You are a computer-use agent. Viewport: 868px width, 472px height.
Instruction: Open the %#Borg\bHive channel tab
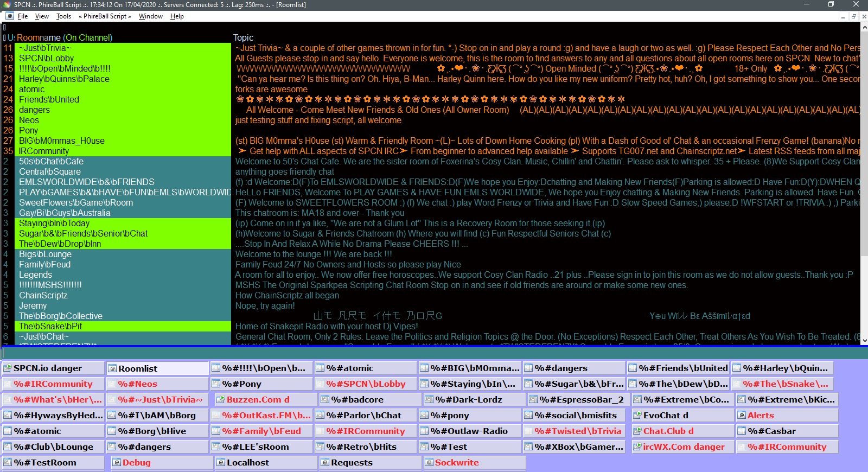click(157, 431)
